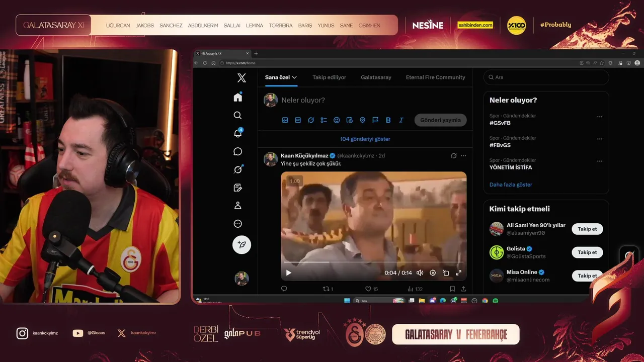Image resolution: width=644 pixels, height=362 pixels.
Task: Play the video in the post
Action: tap(289, 273)
